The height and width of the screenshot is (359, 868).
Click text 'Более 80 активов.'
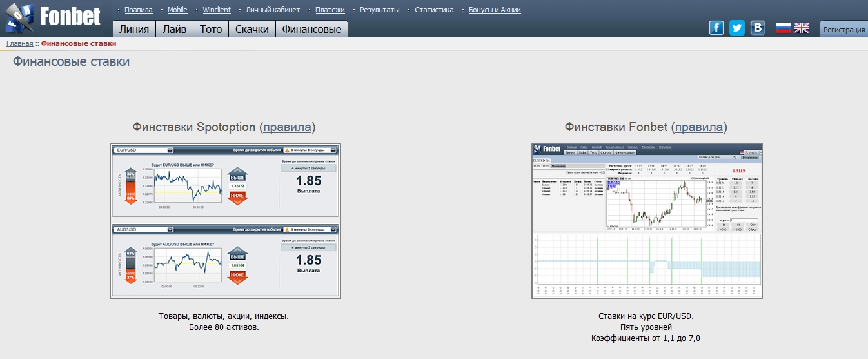[x=224, y=327]
